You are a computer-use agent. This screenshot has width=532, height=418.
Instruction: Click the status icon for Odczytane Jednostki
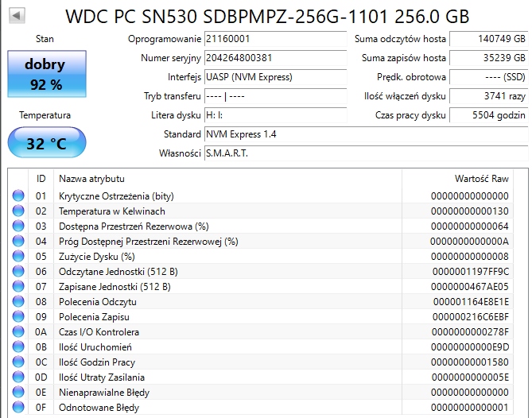[x=18, y=271]
